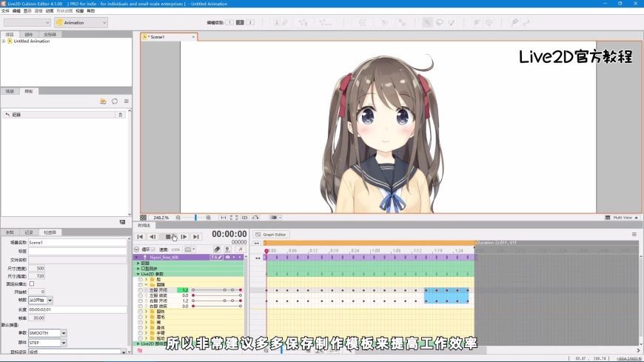Delete the 眨眼 template entry
The height and width of the screenshot is (362, 644).
121,115
